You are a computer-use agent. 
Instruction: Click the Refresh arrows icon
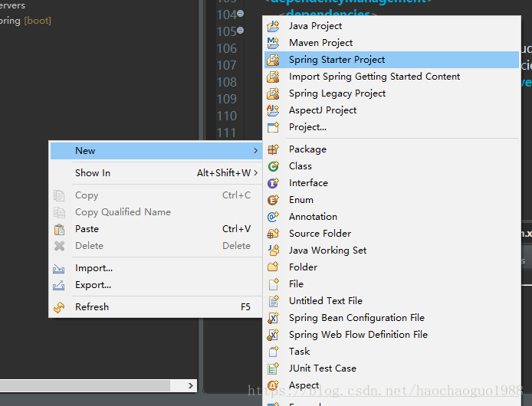(59, 308)
